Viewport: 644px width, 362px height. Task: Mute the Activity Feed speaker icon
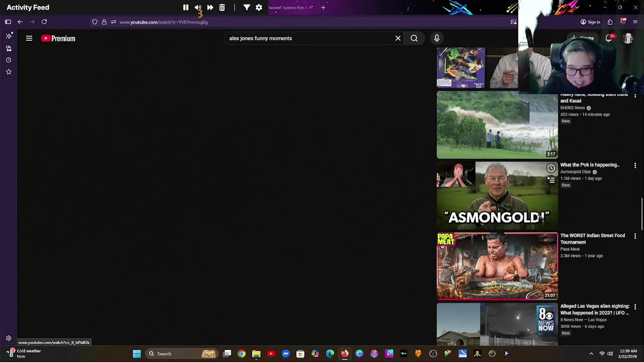pos(198,8)
